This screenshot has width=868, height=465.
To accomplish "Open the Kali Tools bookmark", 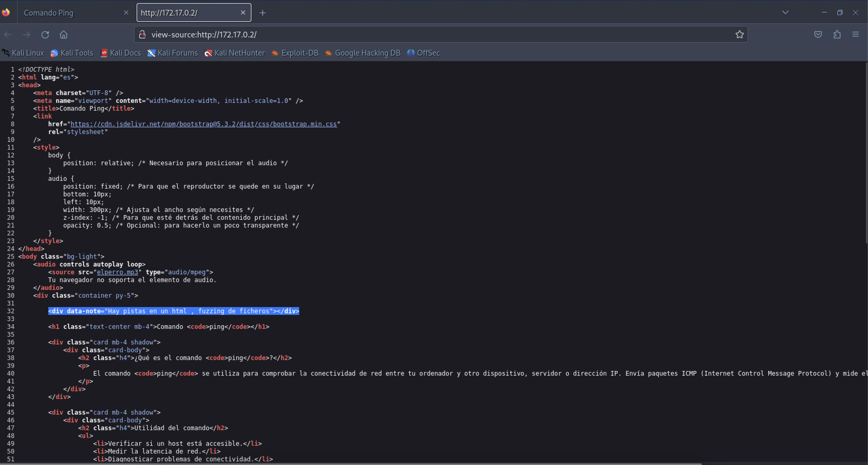I will [x=72, y=53].
